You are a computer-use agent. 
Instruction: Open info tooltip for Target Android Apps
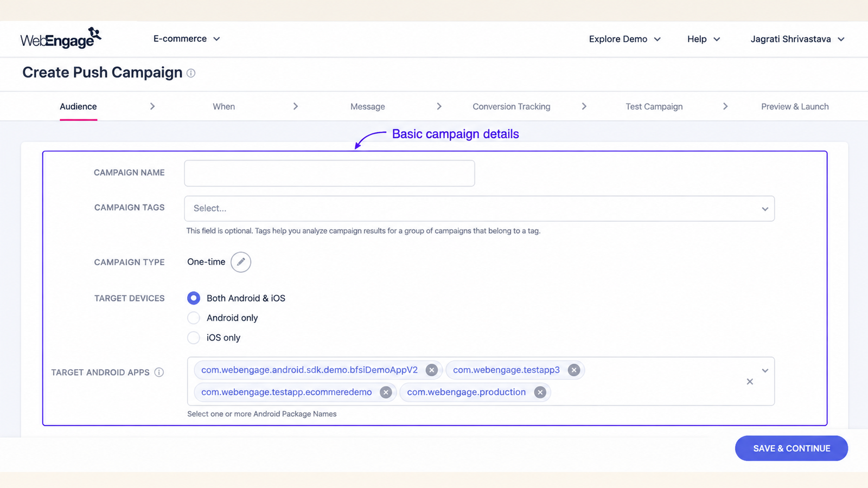pos(159,373)
